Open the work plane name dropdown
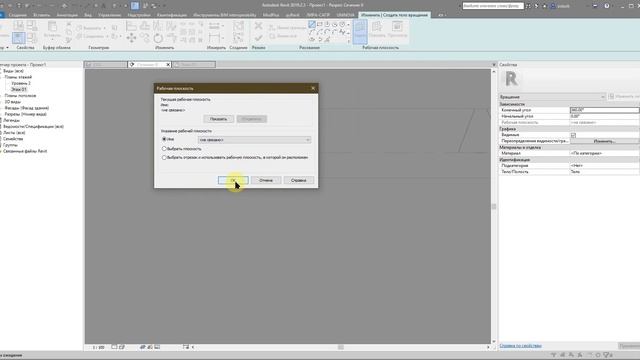The height and width of the screenshot is (360, 640). click(x=255, y=140)
